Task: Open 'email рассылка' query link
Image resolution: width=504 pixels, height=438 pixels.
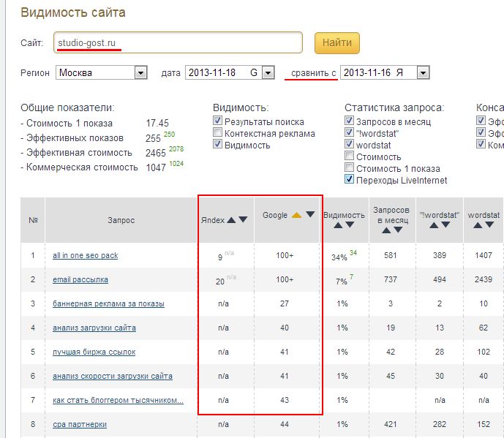Action: (80, 279)
